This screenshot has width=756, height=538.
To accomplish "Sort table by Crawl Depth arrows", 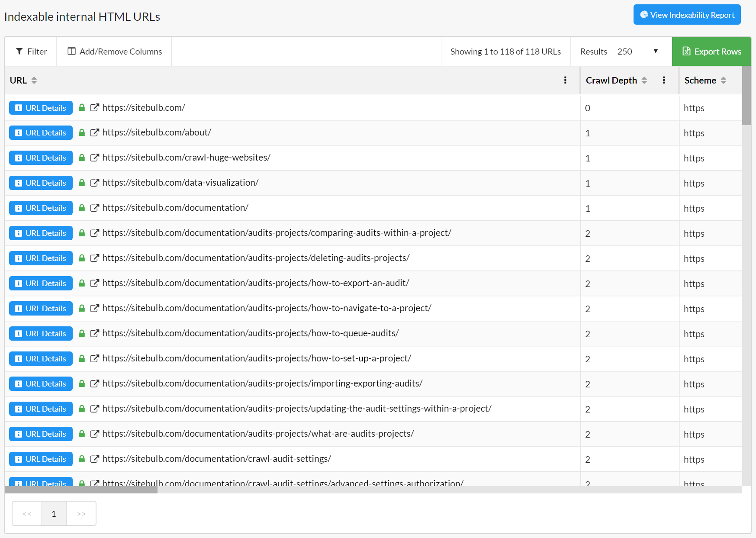I will (x=644, y=81).
